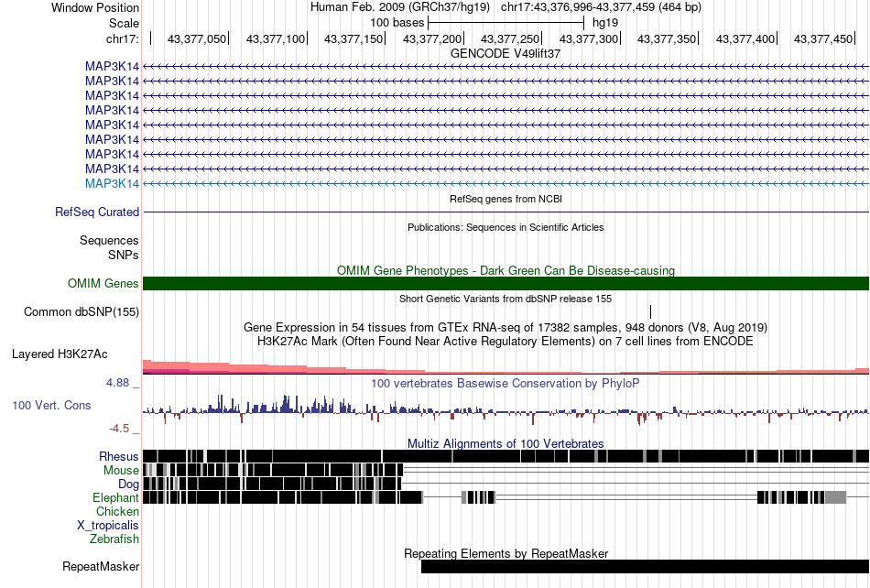Click the RepeatMasker track label

[x=101, y=566]
